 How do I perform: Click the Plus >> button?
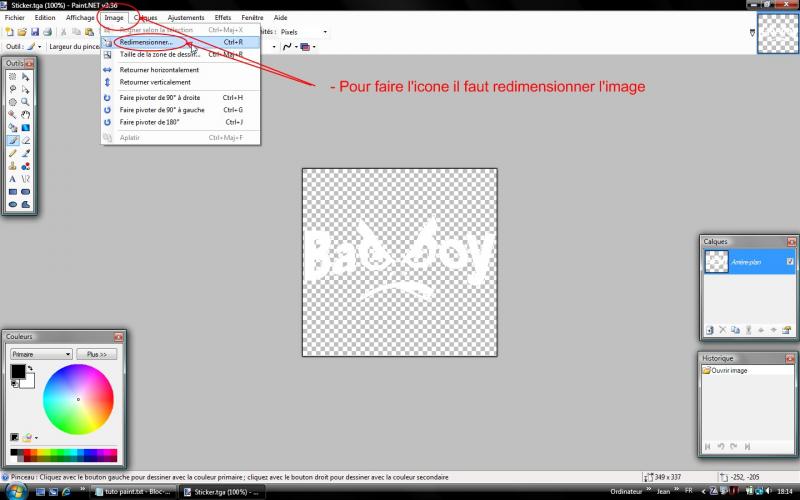coord(96,354)
